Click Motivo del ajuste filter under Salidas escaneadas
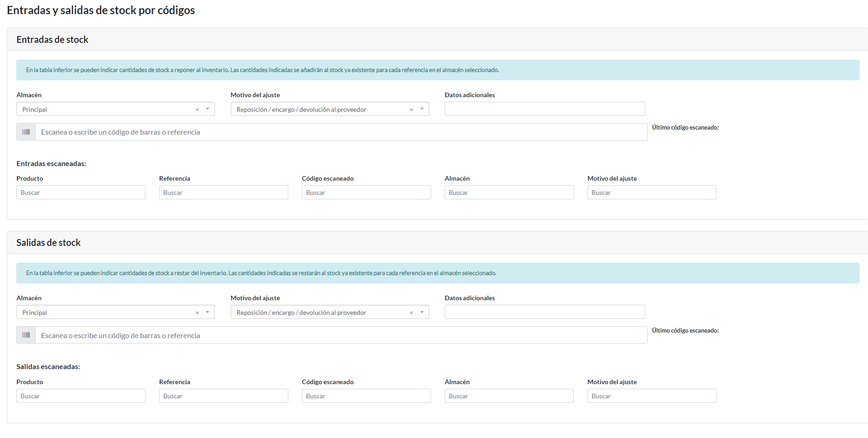 pos(652,396)
